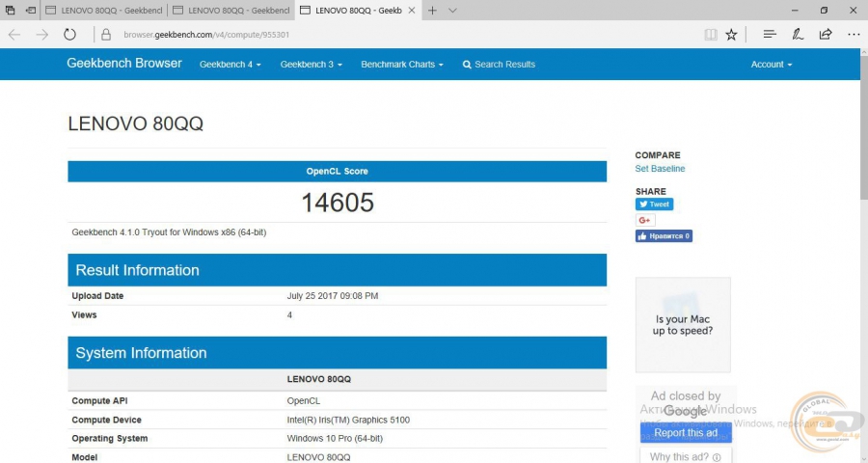
Task: Switch to first LENOVO 80QQ tab
Action: [104, 10]
